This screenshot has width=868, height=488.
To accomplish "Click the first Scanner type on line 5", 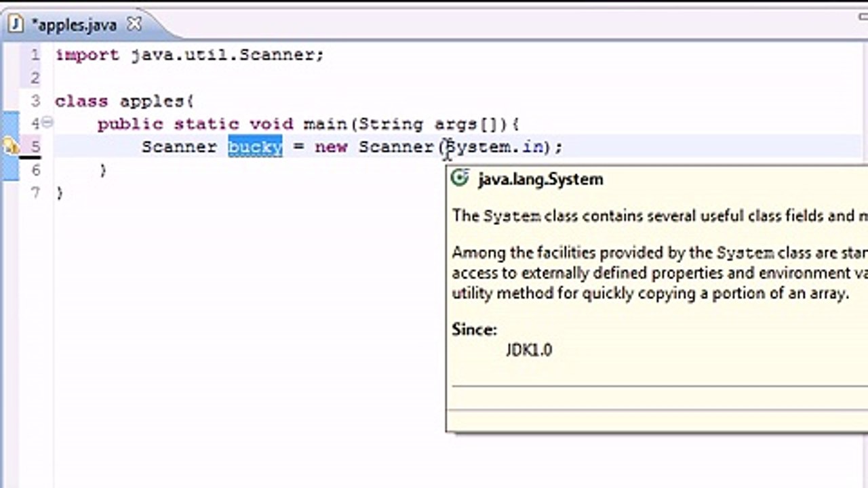I will coord(179,146).
